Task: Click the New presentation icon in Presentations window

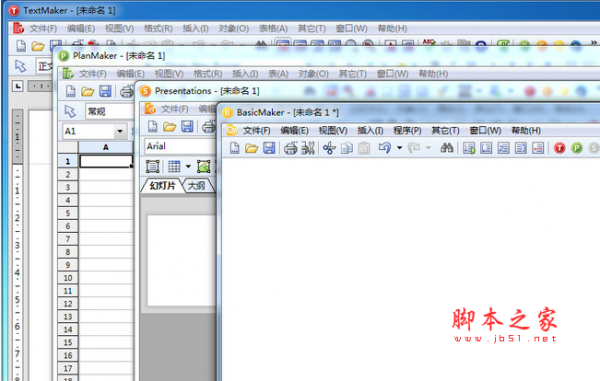Action: pyautogui.click(x=152, y=126)
